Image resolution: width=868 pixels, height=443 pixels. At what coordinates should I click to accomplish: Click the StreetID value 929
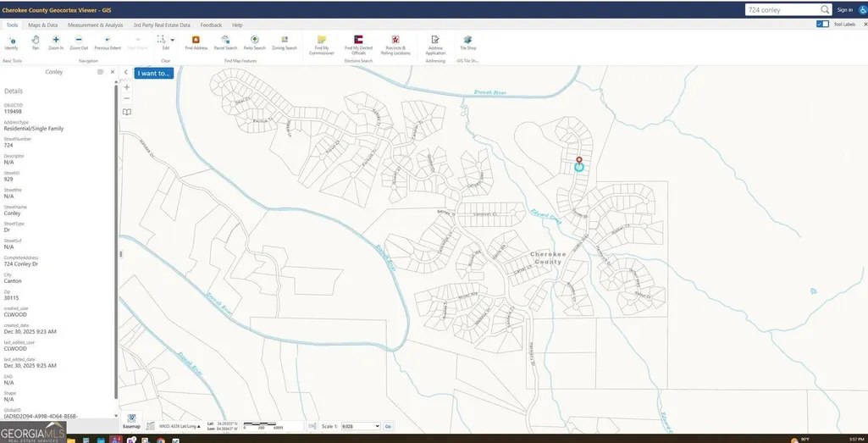click(x=8, y=180)
